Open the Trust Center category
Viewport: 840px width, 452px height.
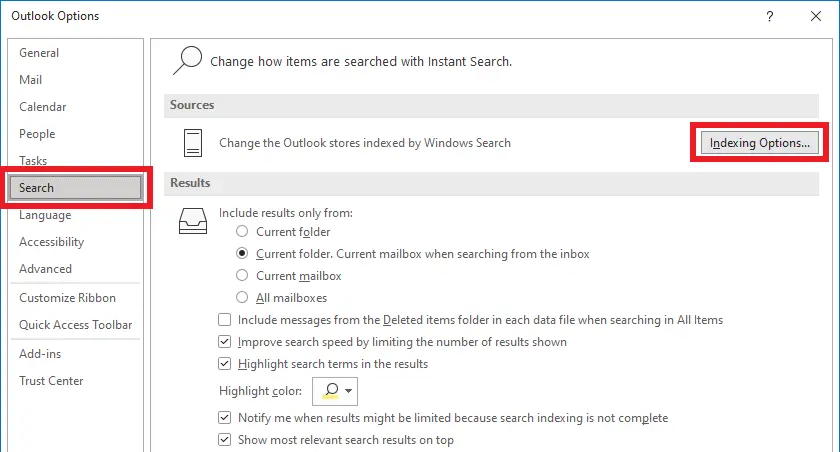point(51,381)
